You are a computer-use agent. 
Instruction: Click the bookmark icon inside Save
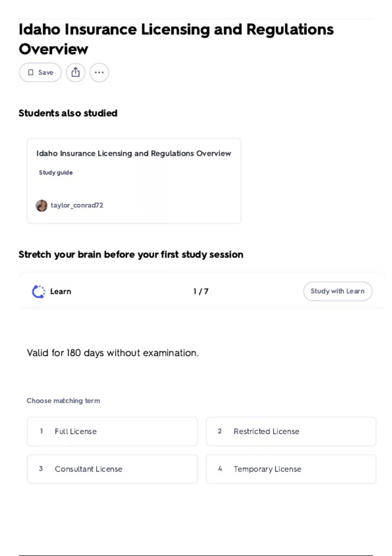click(x=31, y=72)
